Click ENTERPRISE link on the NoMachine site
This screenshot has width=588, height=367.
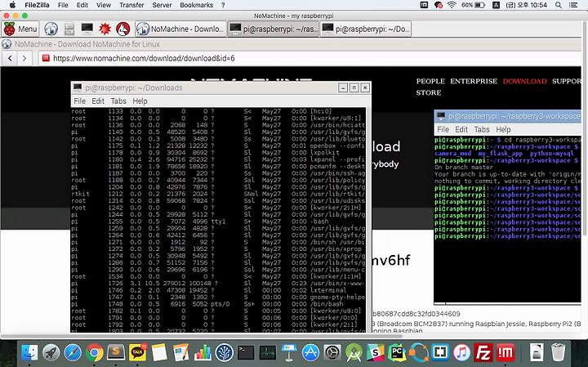(x=474, y=81)
